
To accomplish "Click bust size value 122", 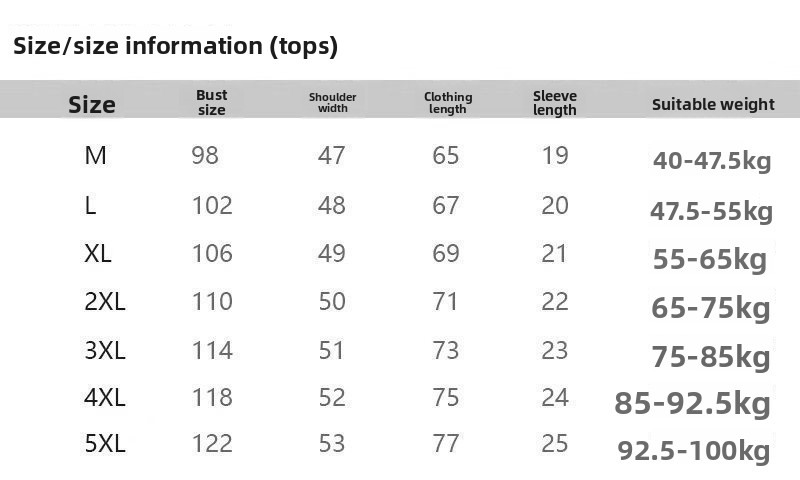I will click(212, 443).
